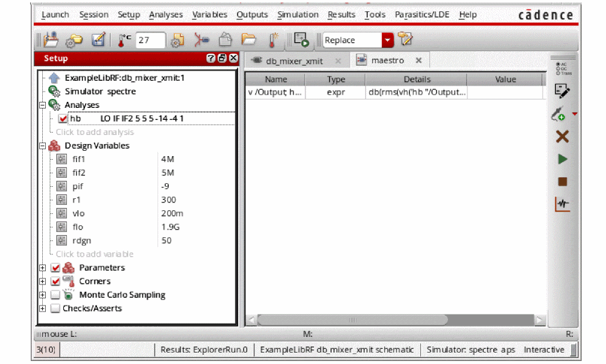Disable the hb analysis checkbox
606x364 pixels.
pyautogui.click(x=63, y=119)
